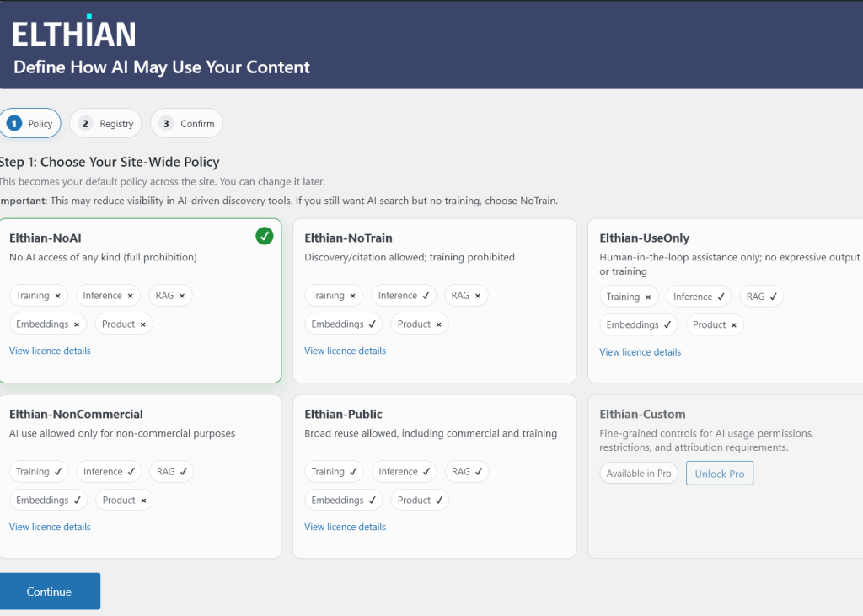
Task: Open View licence details under Elthian-UseOnly
Action: [x=640, y=352]
